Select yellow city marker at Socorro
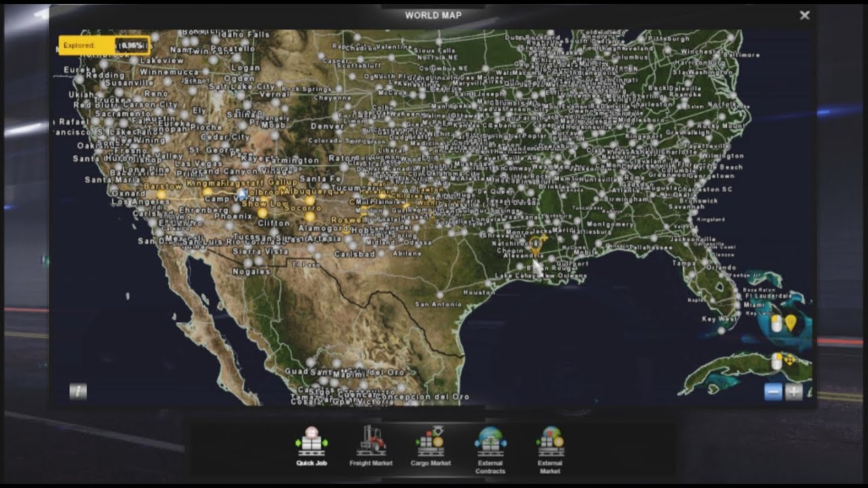This screenshot has height=488, width=868. (310, 217)
